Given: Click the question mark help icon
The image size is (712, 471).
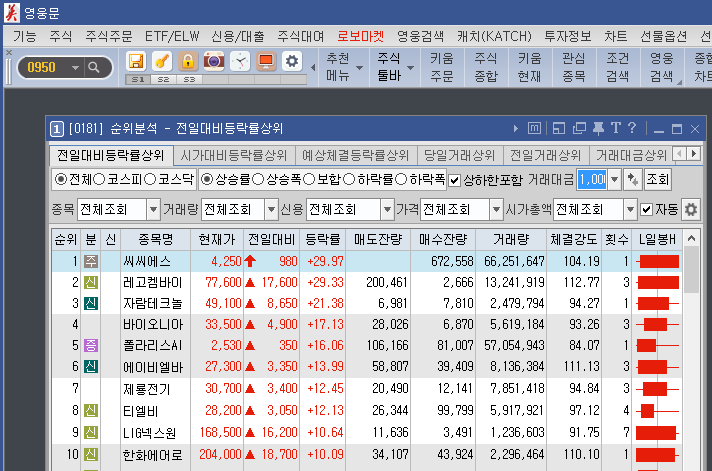Looking at the screenshot, I should pos(632,129).
